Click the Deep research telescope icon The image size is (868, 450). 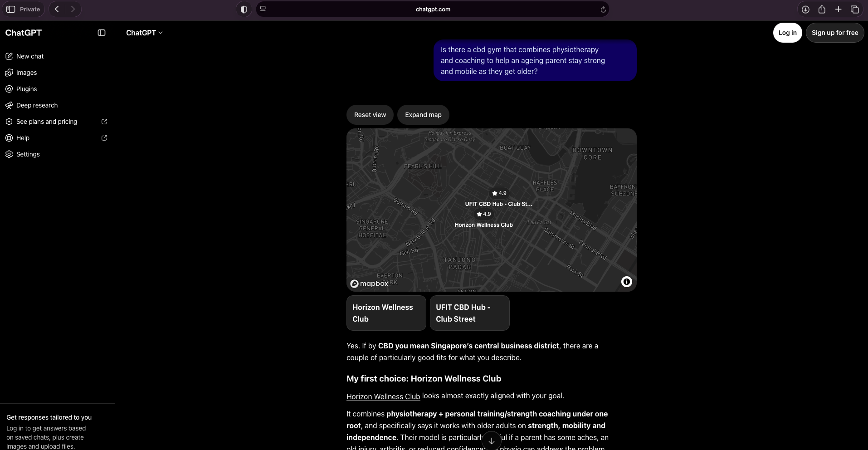pyautogui.click(x=9, y=105)
